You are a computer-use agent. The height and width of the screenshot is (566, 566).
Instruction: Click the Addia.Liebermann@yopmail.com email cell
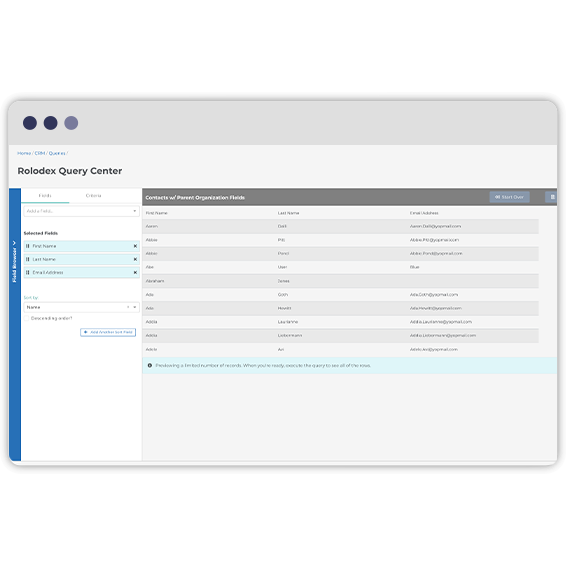pos(443,335)
